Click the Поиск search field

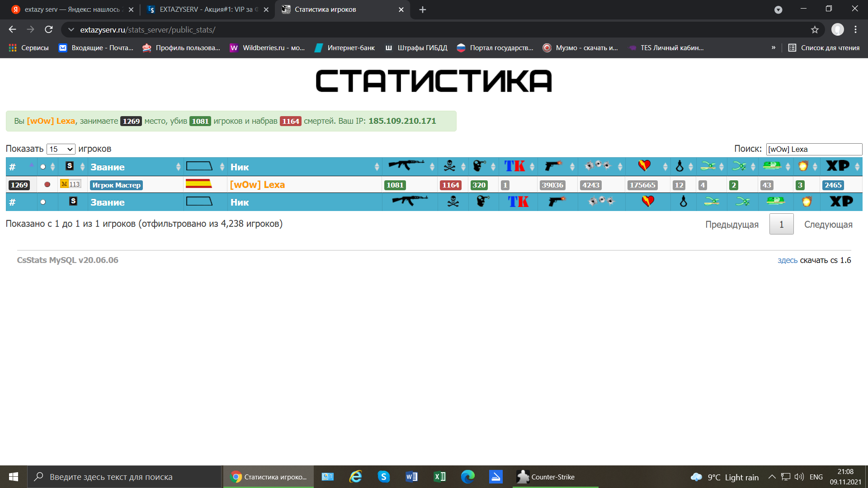click(x=814, y=149)
